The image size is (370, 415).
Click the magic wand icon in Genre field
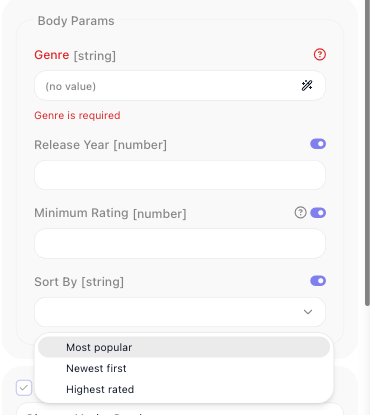click(307, 86)
